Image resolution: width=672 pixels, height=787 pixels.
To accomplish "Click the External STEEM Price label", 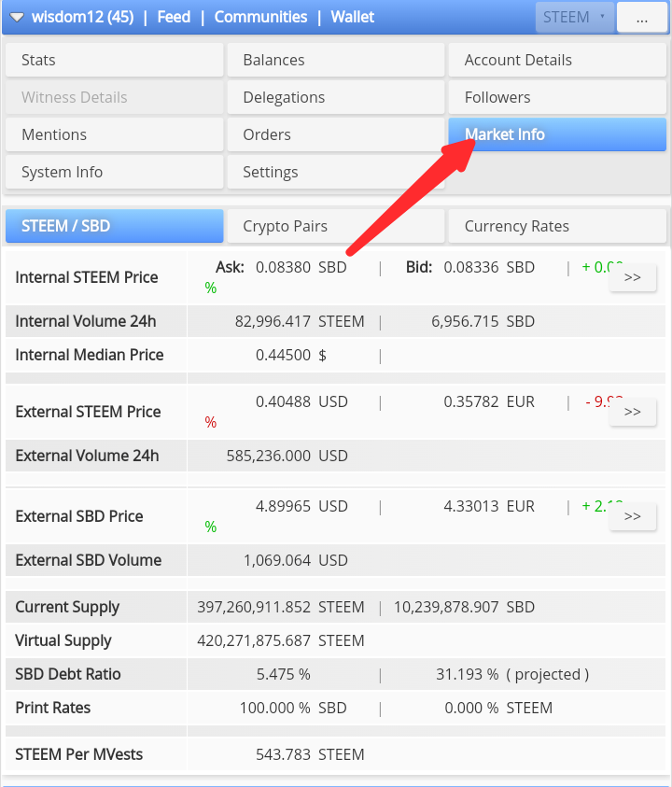I will [x=89, y=412].
